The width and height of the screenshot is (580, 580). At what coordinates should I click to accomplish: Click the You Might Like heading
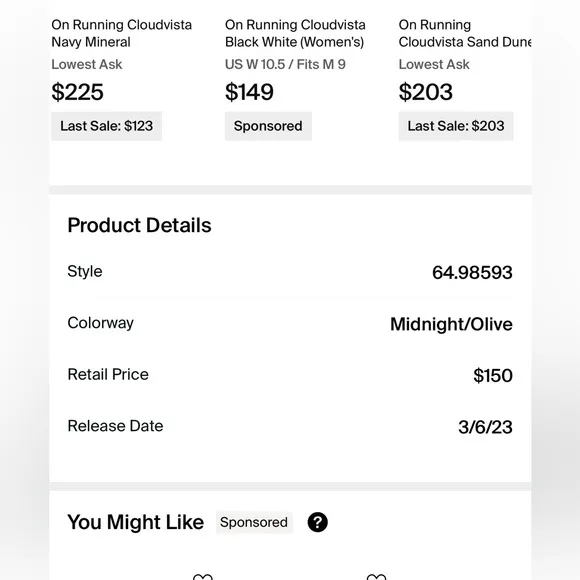[135, 522]
